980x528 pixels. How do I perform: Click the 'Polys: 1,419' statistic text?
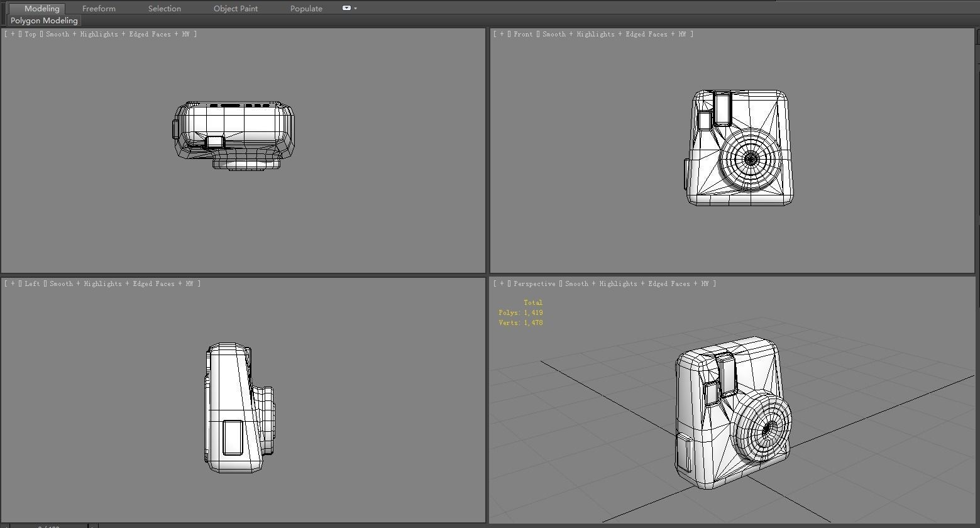521,312
